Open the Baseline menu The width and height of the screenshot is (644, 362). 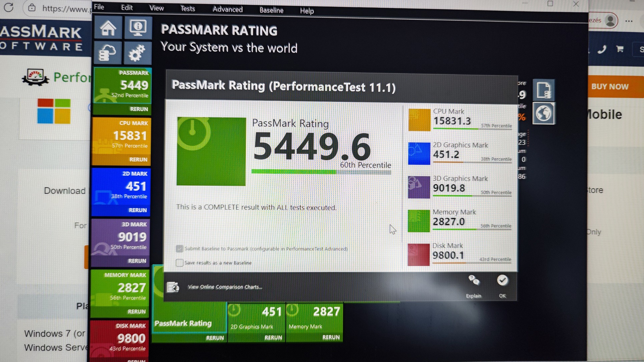[271, 10]
